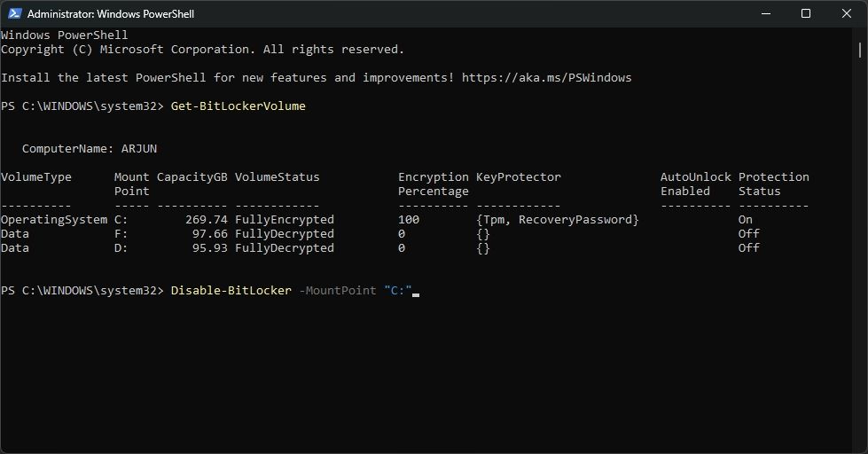Open the https://aka.ms/PSWindows link

(x=546, y=77)
